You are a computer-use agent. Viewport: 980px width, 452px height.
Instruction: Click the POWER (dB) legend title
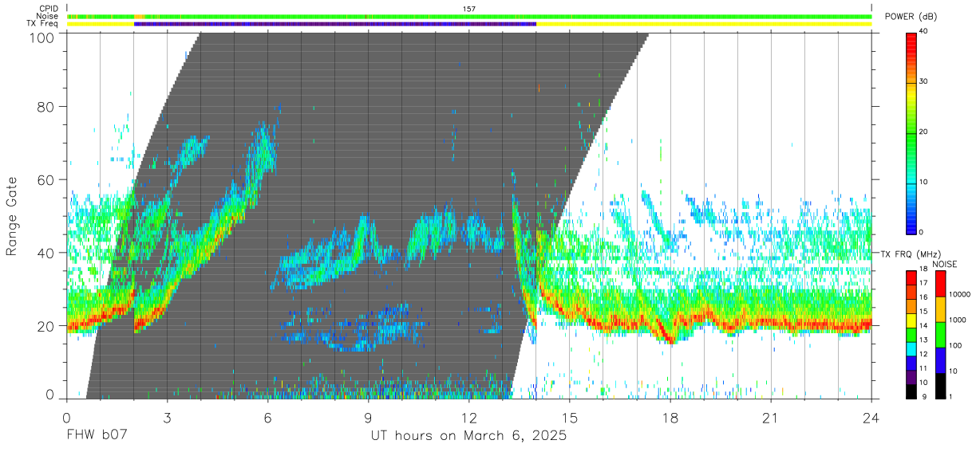tap(911, 17)
